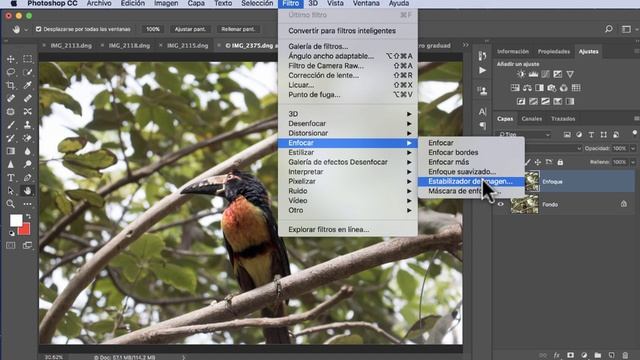Screen dimensions: 640x360
Task: Choose 'Explorar filtros en línea...'
Action: 347,229
